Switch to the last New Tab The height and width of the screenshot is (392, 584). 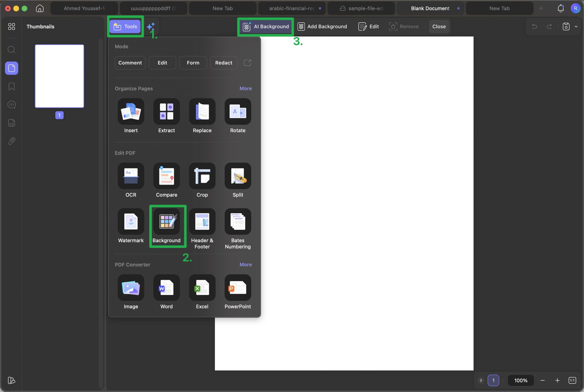tap(499, 8)
